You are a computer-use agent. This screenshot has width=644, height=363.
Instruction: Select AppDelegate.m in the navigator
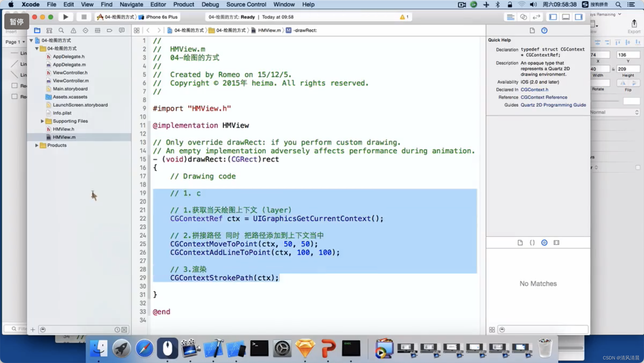(x=69, y=64)
